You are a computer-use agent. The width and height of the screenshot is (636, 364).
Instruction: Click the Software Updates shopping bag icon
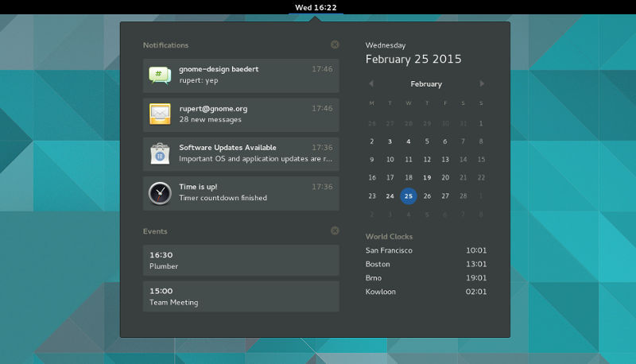click(x=160, y=153)
